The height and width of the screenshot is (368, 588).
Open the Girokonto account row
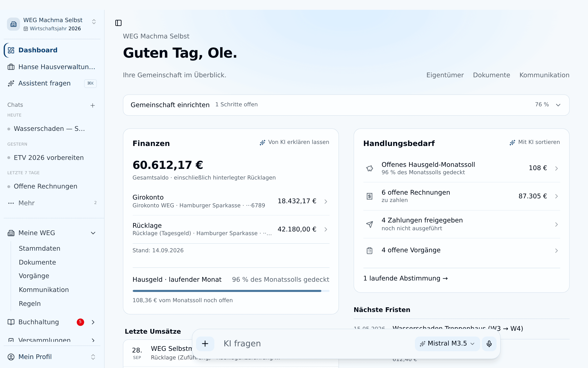231,201
